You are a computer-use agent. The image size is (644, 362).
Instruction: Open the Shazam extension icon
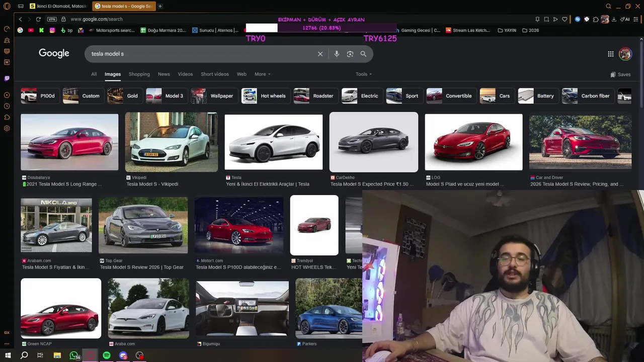[578, 19]
